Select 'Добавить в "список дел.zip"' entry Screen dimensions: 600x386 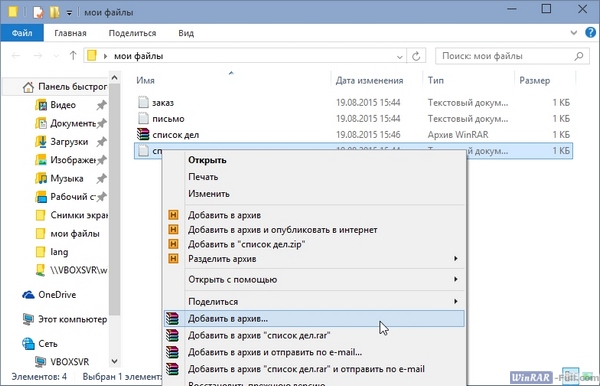[x=314, y=244]
